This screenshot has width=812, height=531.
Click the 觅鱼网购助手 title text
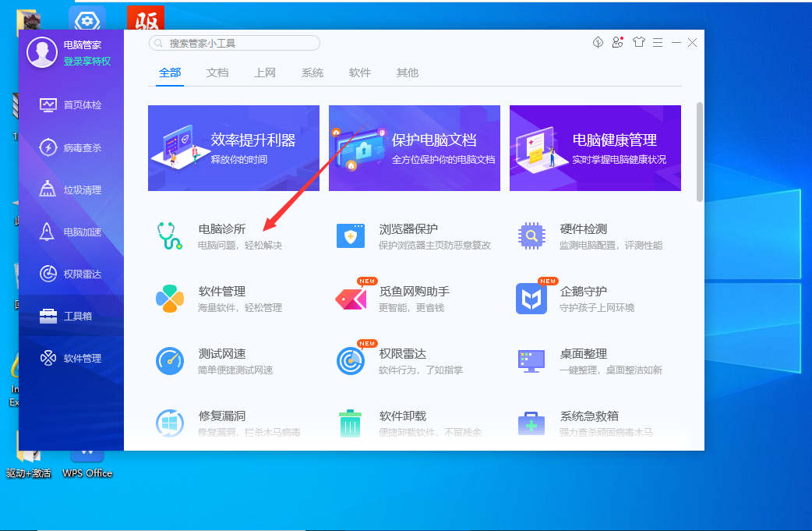pos(415,291)
